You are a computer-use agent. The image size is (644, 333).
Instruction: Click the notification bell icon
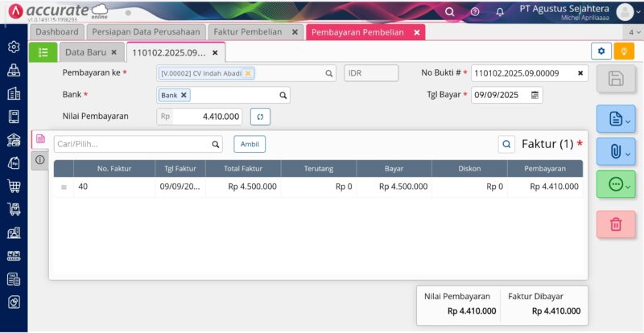tap(500, 11)
